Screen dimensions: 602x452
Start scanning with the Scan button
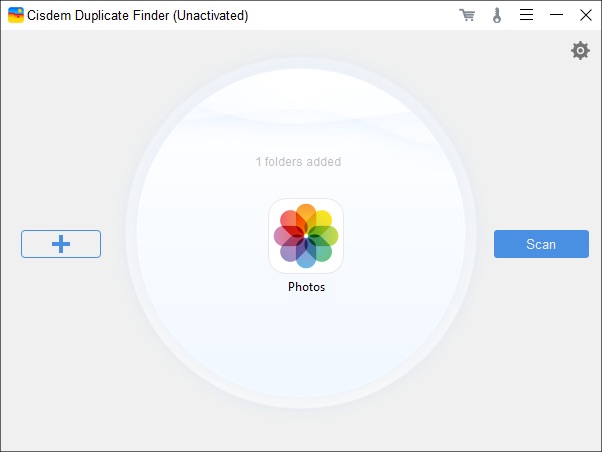(541, 244)
